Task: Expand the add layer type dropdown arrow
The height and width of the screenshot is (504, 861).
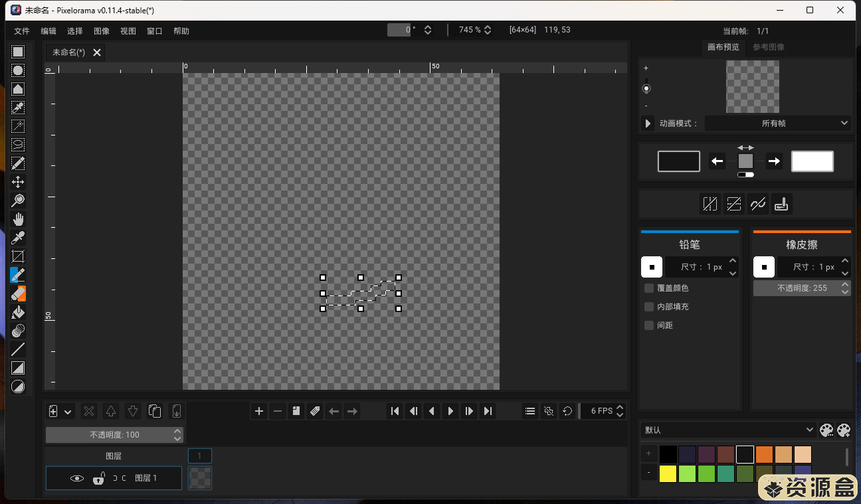Action: pos(68,412)
